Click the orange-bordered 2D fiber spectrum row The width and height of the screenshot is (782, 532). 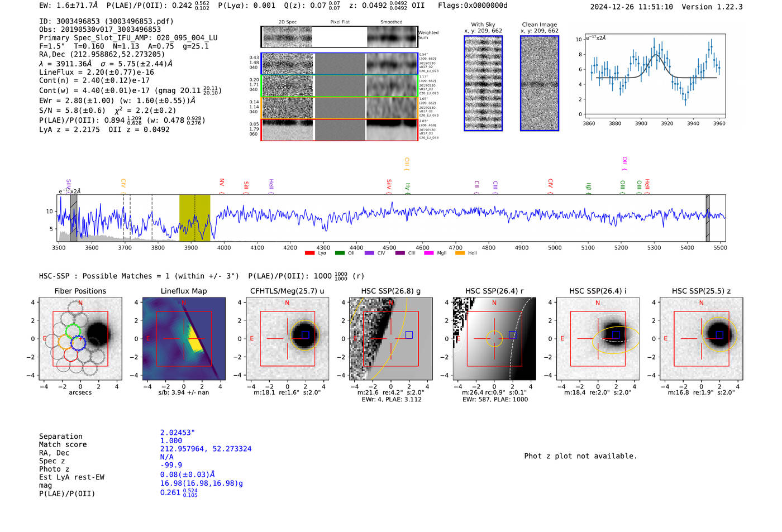tap(339, 107)
